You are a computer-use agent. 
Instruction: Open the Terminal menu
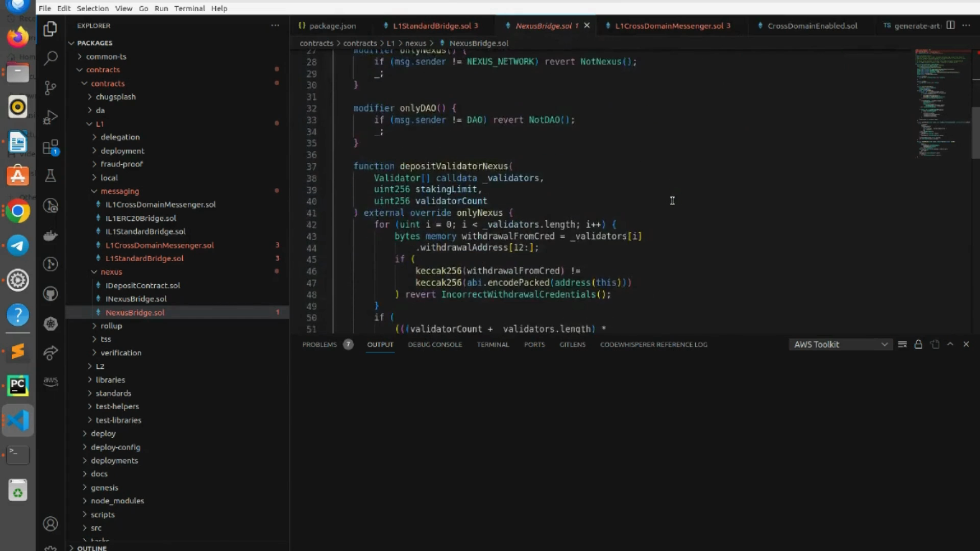click(x=189, y=8)
